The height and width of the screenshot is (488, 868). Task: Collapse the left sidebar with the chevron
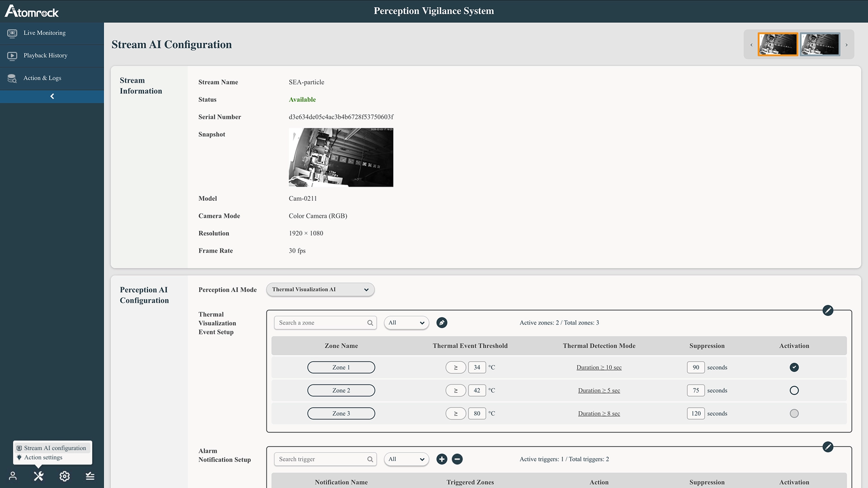click(52, 96)
